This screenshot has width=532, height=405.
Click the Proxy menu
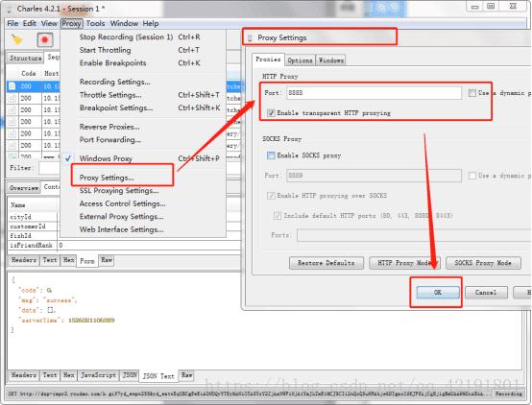pyautogui.click(x=72, y=23)
